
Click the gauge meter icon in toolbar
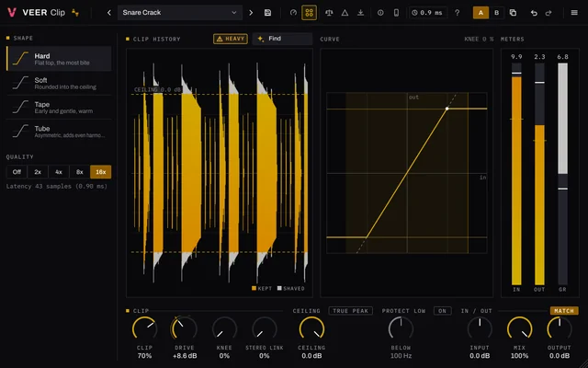tap(293, 13)
